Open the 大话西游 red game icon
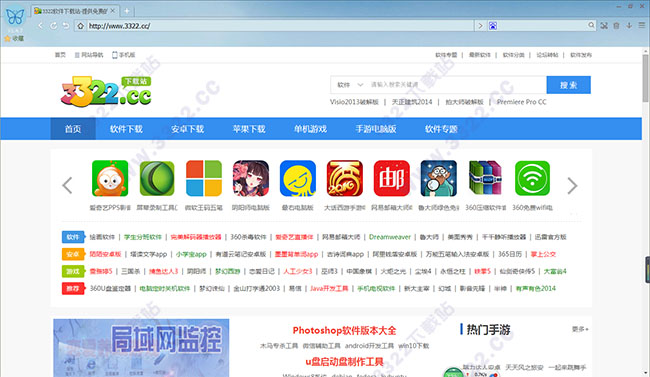The image size is (650, 377). (x=344, y=178)
